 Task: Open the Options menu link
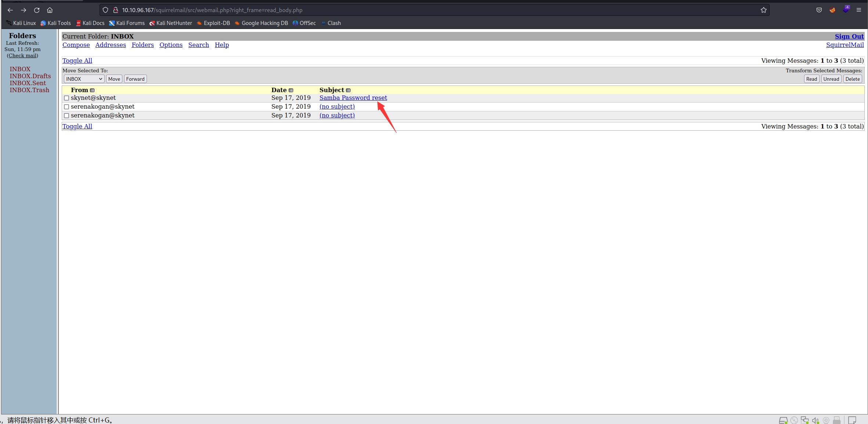[x=171, y=45]
